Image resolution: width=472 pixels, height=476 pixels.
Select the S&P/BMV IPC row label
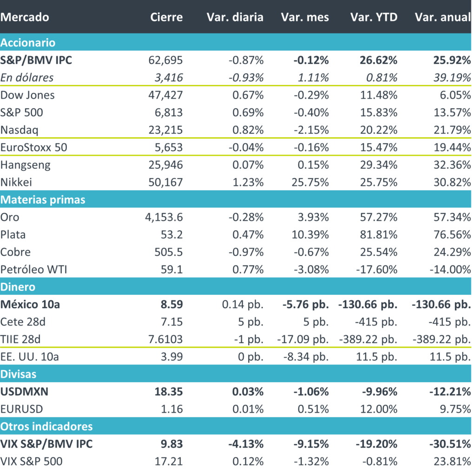pyautogui.click(x=36, y=60)
